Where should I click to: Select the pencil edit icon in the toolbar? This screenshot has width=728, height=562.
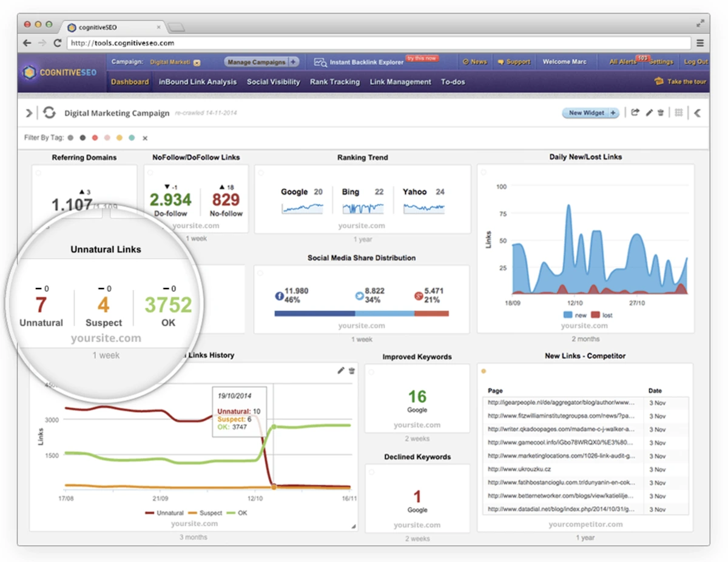point(650,112)
